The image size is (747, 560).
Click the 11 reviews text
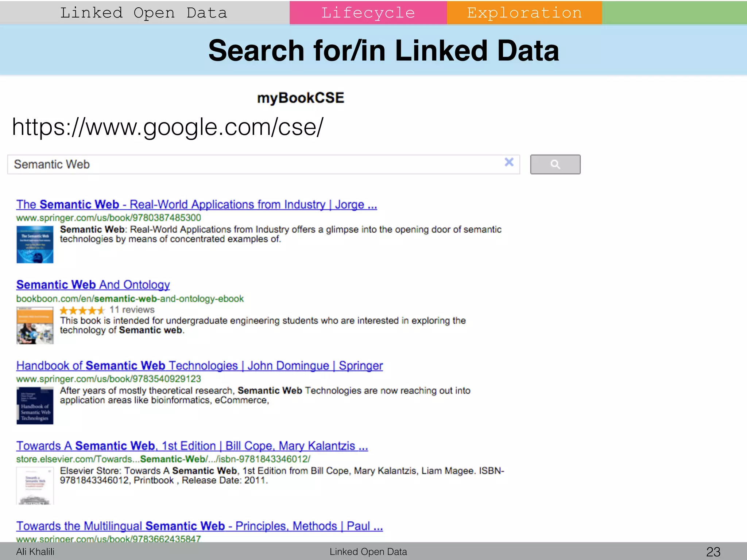click(132, 310)
